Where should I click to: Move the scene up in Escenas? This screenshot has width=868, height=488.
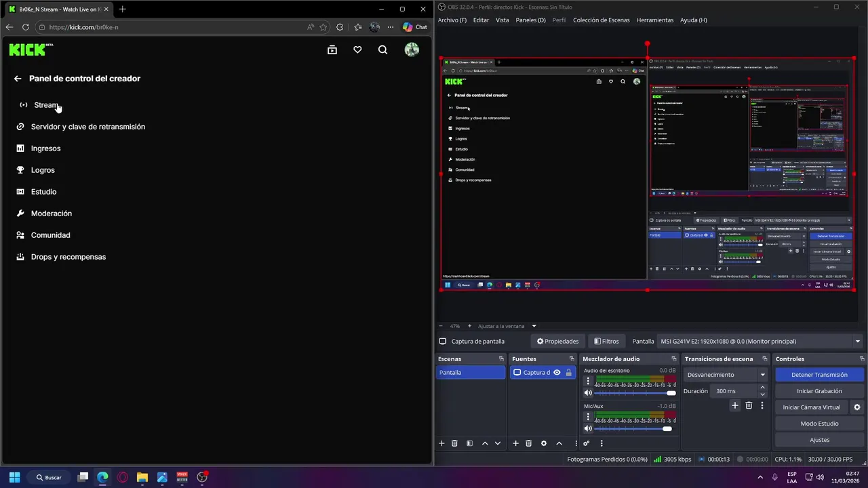[485, 443]
